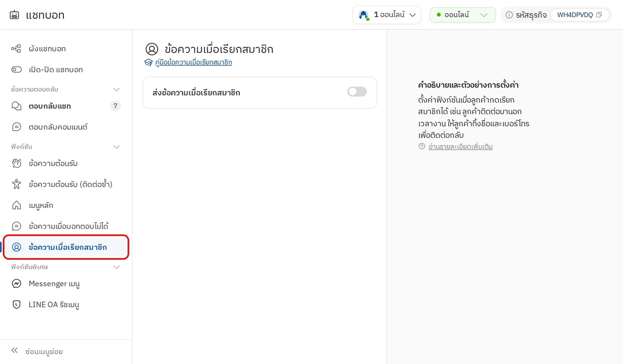The image size is (623, 364).
Task: Click the ผังแชทบอท flow diagram icon
Action: tap(16, 49)
